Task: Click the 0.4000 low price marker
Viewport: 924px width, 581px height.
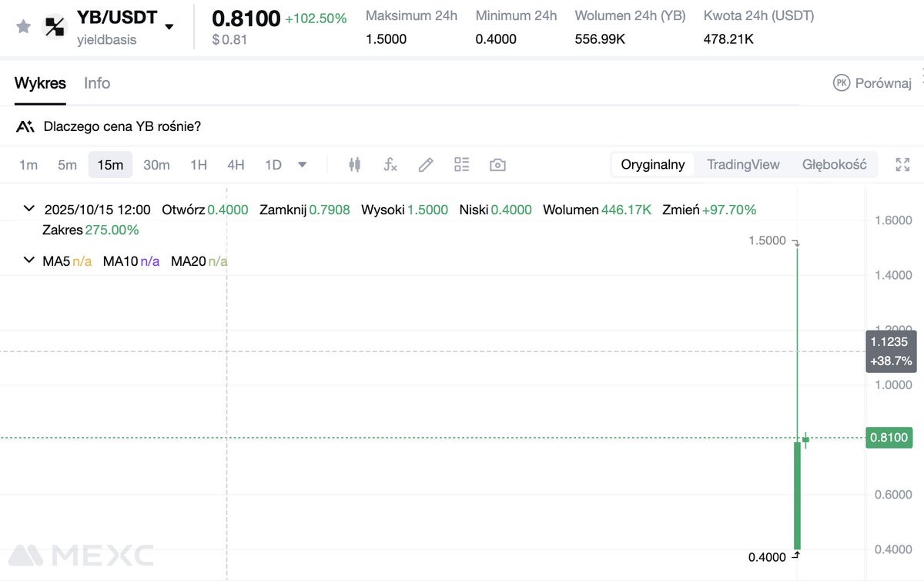Action: 767,557
